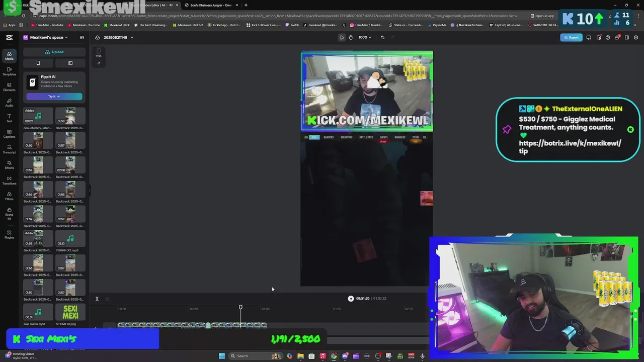Select the SEXIMEXI.png image thumbnail
The width and height of the screenshot is (644, 362).
70,312
